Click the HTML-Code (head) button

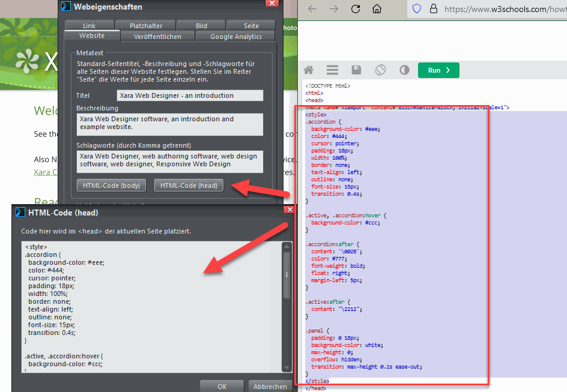(x=189, y=185)
